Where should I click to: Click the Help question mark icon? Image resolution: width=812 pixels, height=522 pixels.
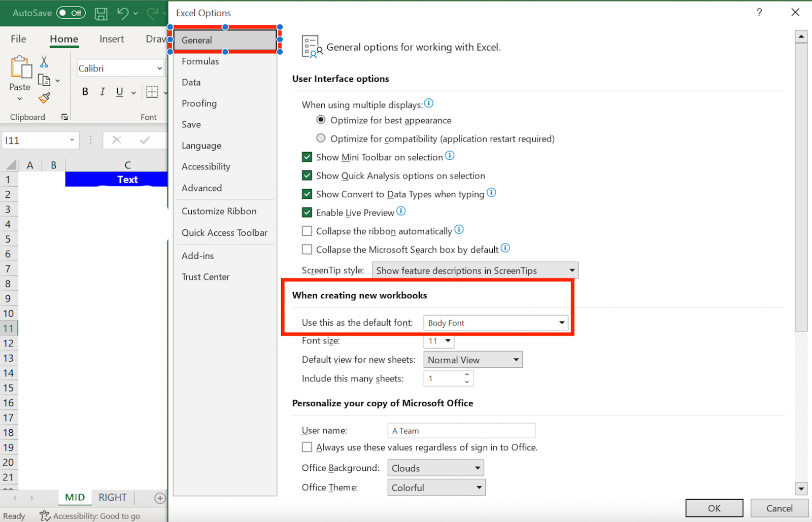[759, 13]
